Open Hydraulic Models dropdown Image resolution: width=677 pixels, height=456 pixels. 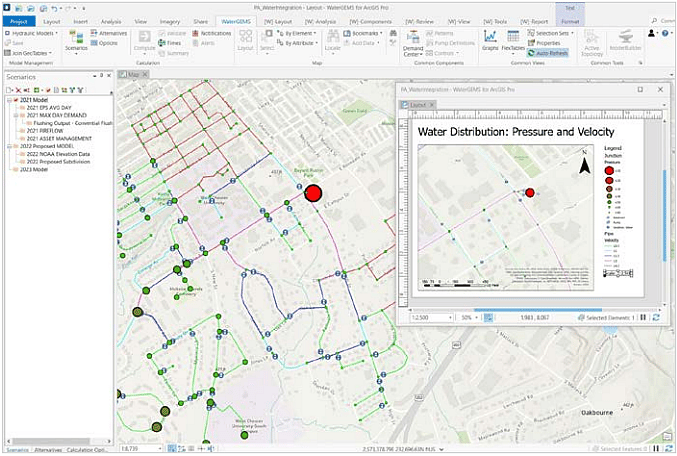tap(32, 33)
